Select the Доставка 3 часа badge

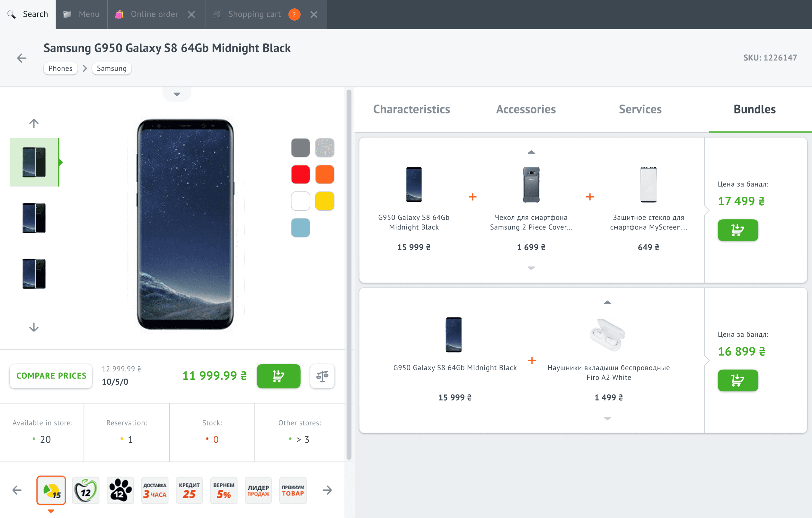coord(155,490)
